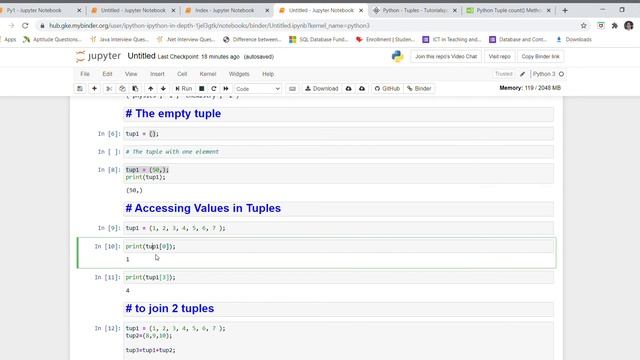This screenshot has height=360, width=640.
Task: Open the command palette keyboard icon
Action: tap(292, 89)
